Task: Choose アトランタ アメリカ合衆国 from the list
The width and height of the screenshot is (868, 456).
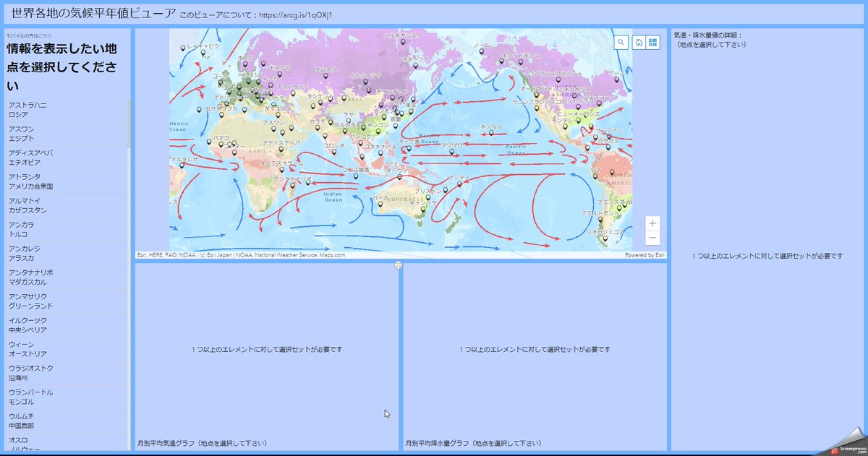Action: tap(66, 182)
